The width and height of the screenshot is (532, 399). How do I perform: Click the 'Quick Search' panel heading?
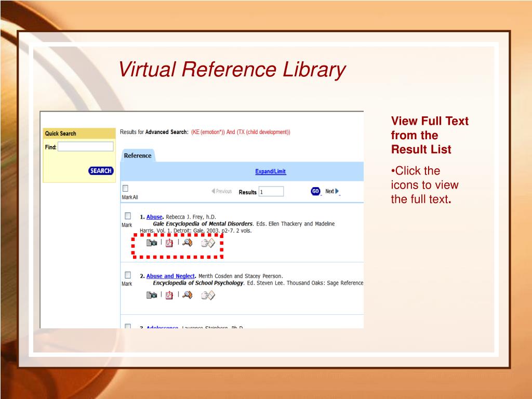60,134
